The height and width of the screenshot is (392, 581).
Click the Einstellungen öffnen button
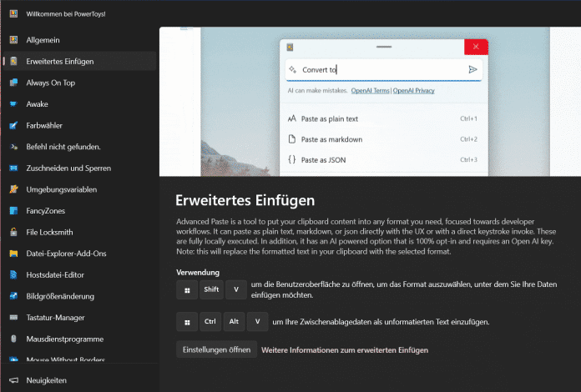(216, 349)
